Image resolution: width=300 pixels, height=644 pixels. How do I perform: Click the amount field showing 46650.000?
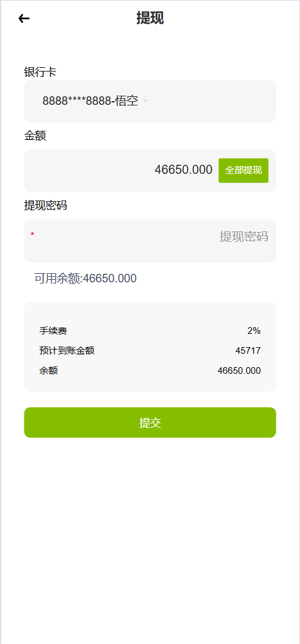point(183,170)
